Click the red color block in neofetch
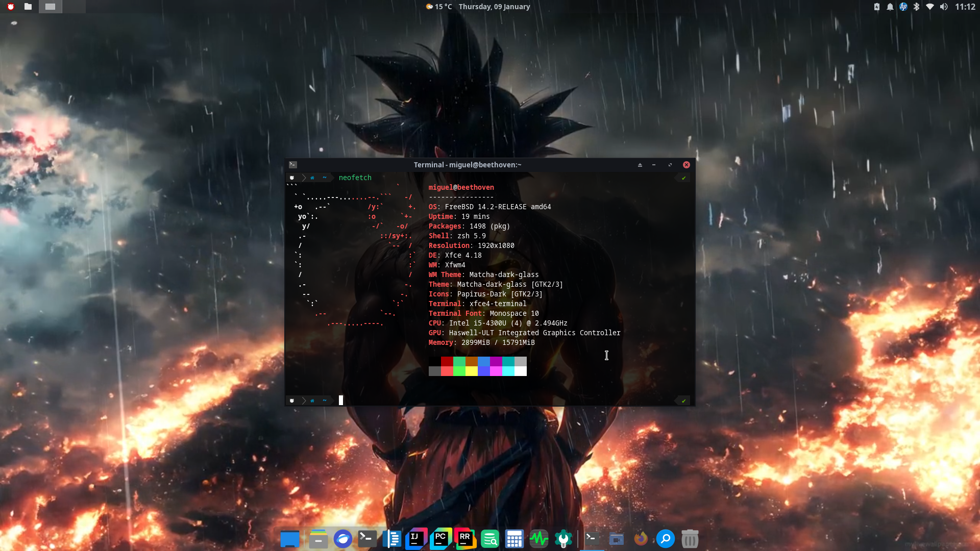The height and width of the screenshot is (551, 980). click(x=447, y=362)
